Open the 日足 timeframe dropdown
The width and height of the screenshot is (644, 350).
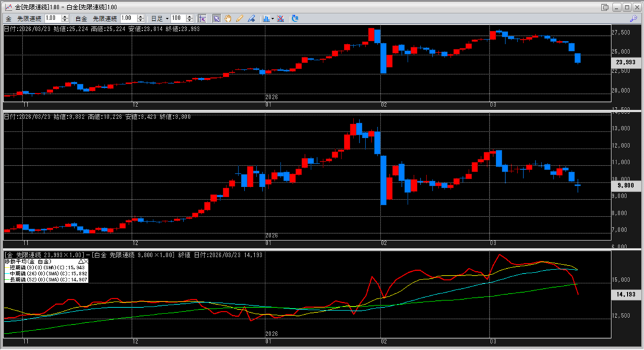pos(167,19)
